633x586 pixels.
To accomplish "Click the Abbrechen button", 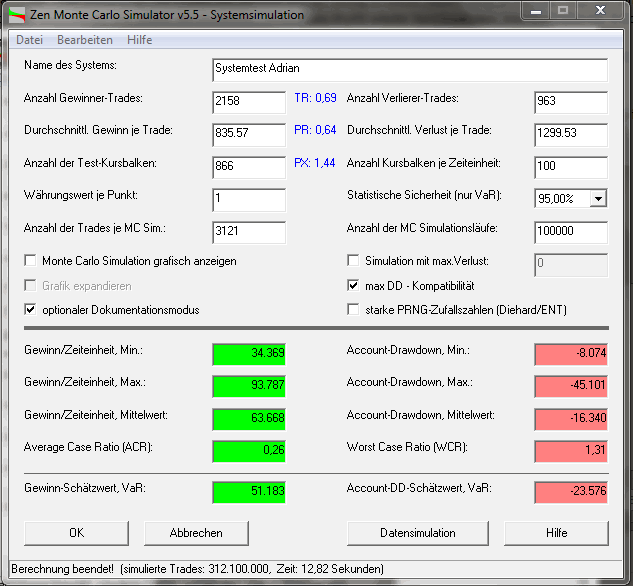I will 196,533.
